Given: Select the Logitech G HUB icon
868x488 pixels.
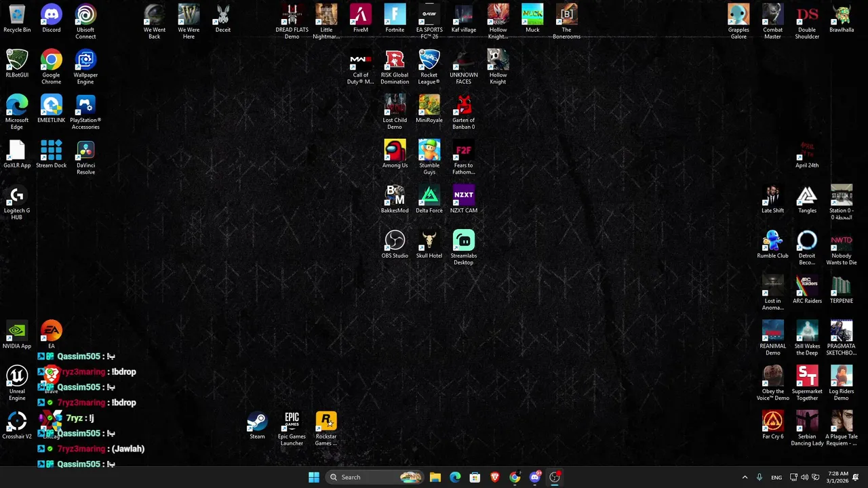Looking at the screenshot, I should pos(17,203).
